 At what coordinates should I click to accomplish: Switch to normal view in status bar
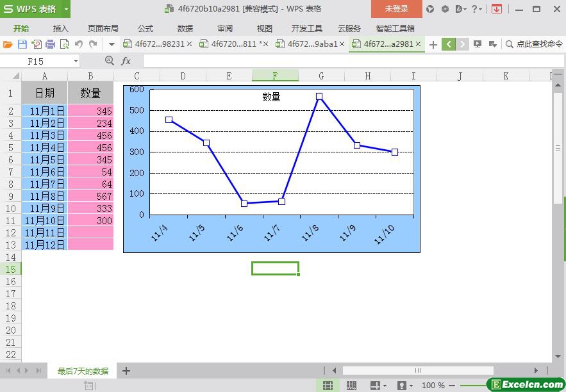[328, 385]
